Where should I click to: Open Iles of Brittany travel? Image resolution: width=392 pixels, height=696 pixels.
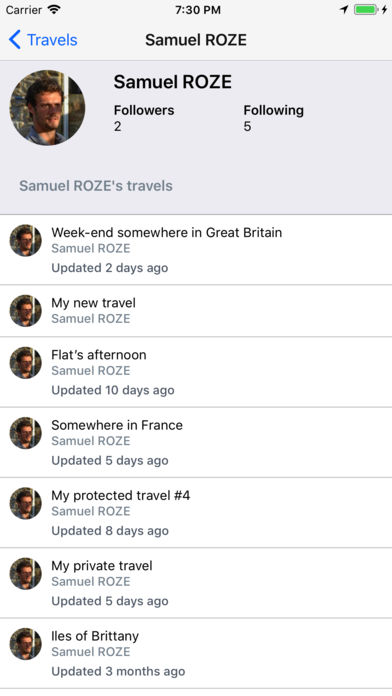click(196, 653)
